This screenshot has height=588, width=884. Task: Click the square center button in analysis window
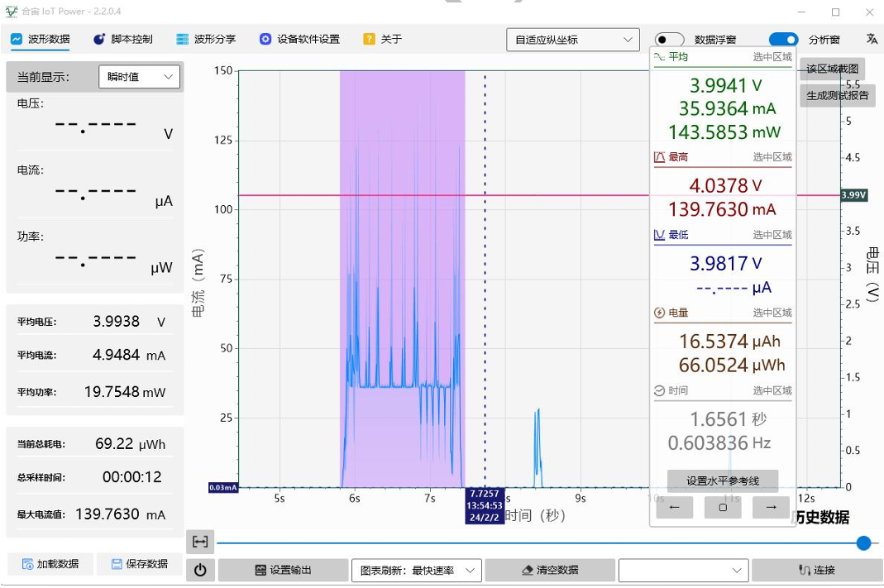tap(723, 507)
